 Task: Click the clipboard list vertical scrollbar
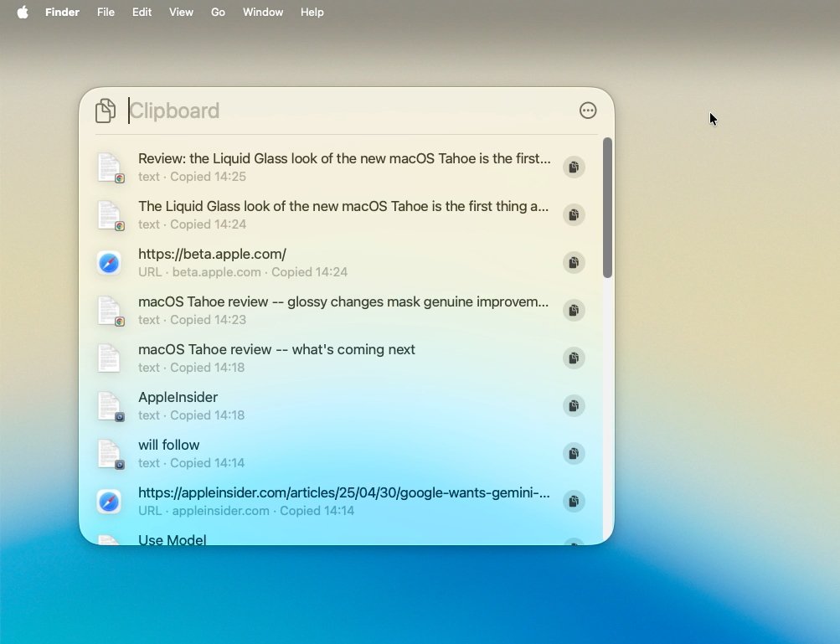[x=607, y=208]
